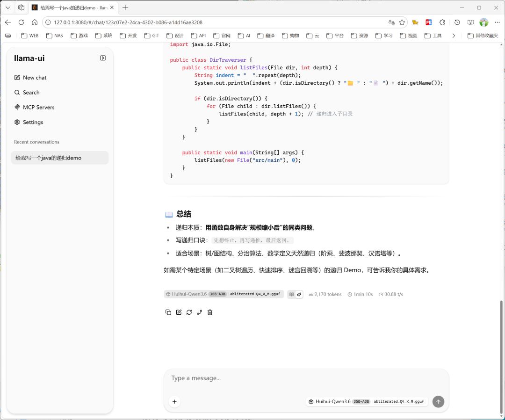Open the attachment plus button
The height and width of the screenshot is (420, 505).
174,402
